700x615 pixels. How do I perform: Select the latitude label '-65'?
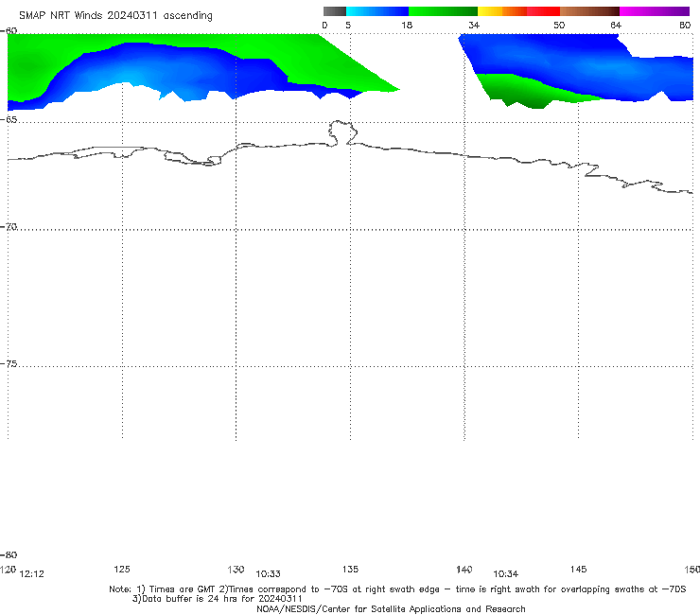(x=9, y=119)
